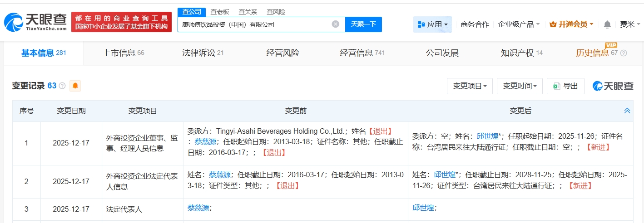This screenshot has width=644, height=223.
Task: Click the notification bell in header
Action: [607, 24]
